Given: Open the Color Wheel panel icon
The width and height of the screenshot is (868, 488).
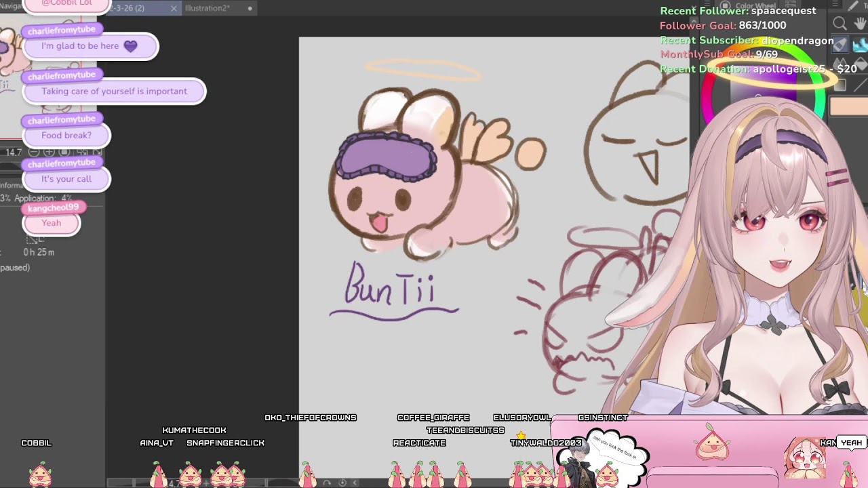Looking at the screenshot, I should point(725,5).
